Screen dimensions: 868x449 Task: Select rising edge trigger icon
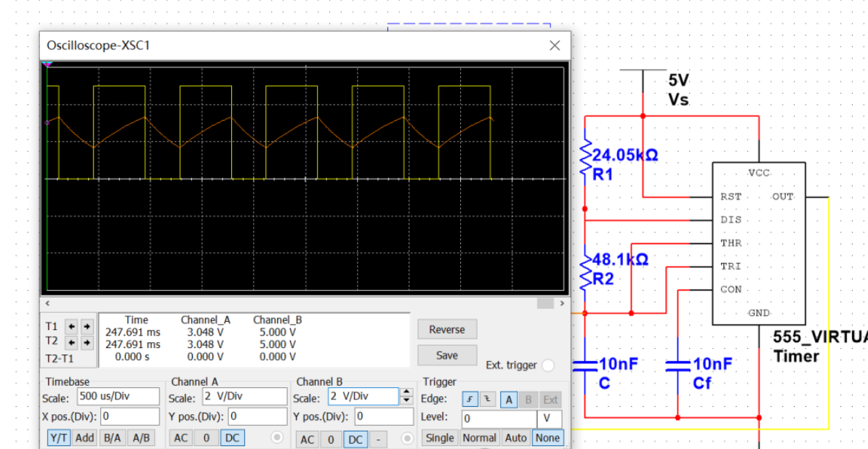pos(470,399)
